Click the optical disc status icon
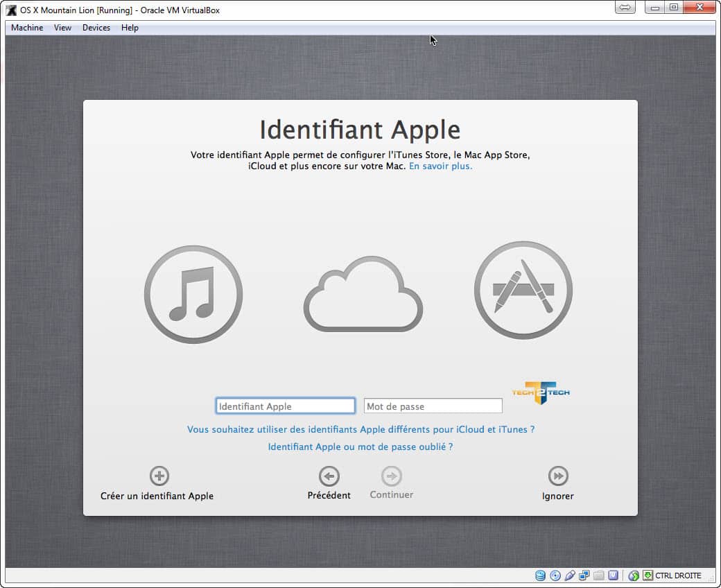721x588 pixels. (x=555, y=575)
